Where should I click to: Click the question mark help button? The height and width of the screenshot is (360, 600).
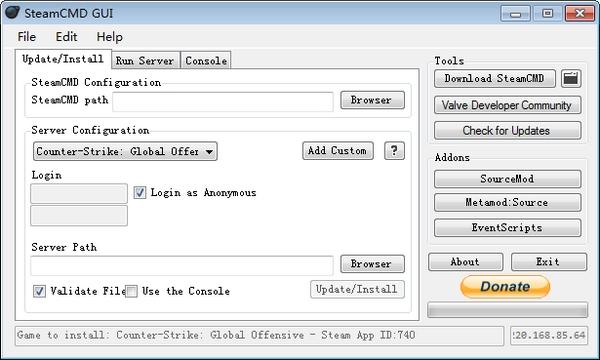pyautogui.click(x=394, y=151)
